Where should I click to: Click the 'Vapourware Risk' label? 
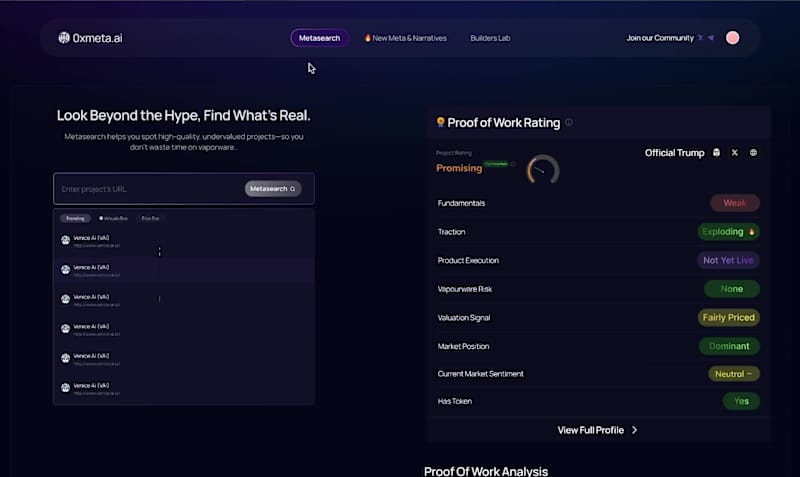click(x=465, y=289)
